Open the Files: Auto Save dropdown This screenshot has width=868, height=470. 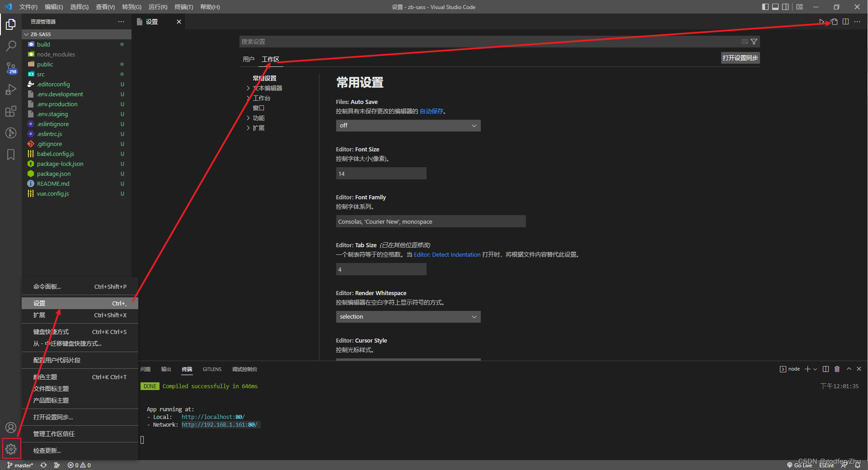408,126
